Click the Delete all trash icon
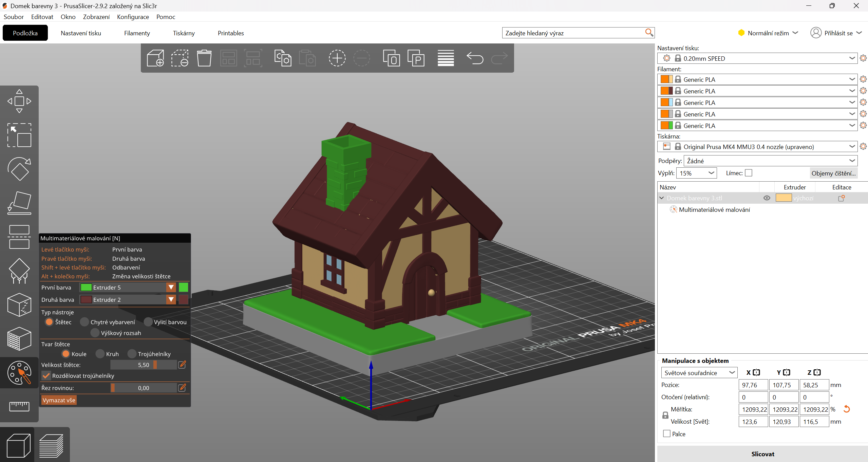This screenshot has width=868, height=462. tap(204, 58)
